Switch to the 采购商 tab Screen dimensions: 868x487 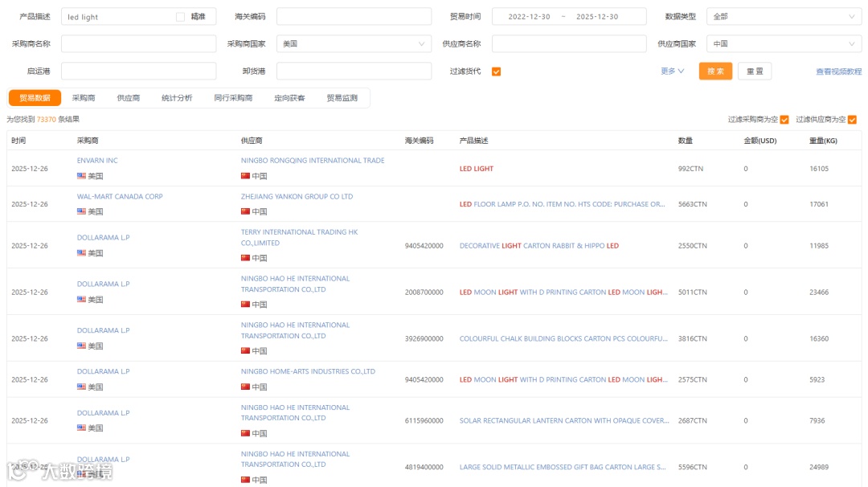click(84, 98)
